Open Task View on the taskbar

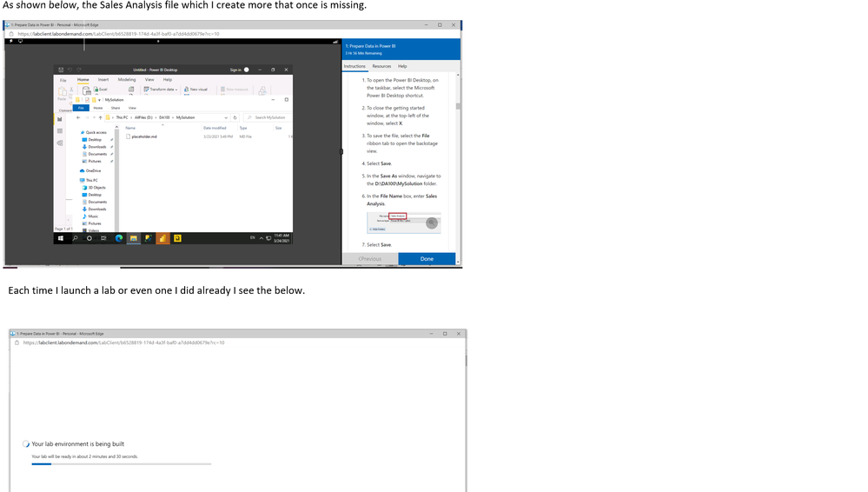pyautogui.click(x=103, y=238)
